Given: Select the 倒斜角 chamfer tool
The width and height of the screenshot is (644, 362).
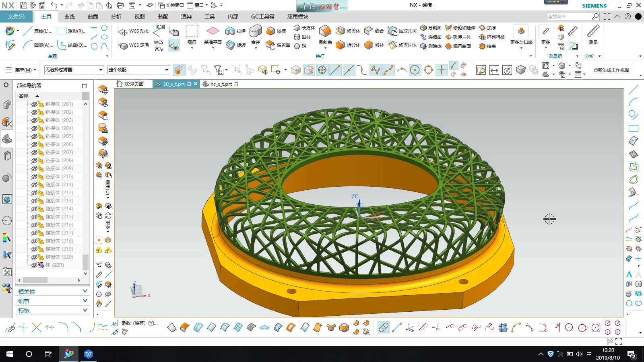Looking at the screenshot, I should click(x=325, y=32).
